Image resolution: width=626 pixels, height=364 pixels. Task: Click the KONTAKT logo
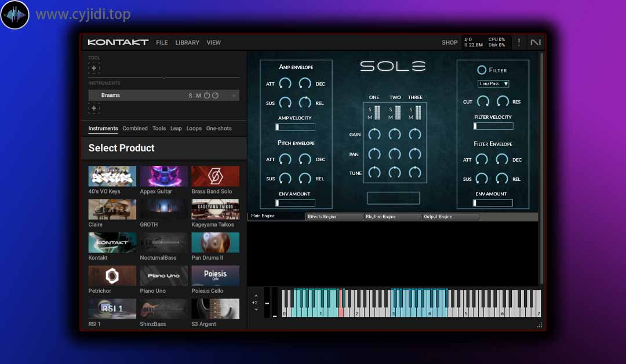[118, 42]
